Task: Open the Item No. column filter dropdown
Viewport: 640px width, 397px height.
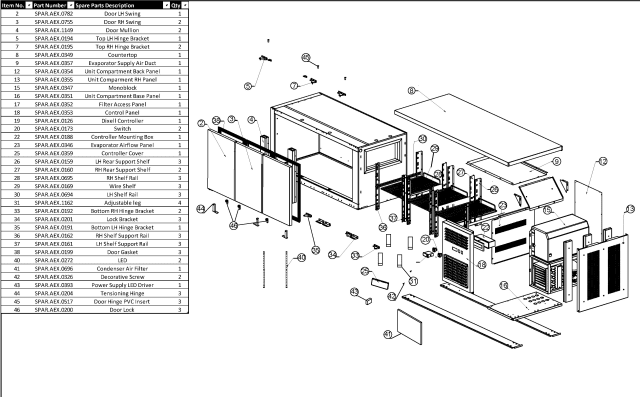Action: tap(29, 5)
